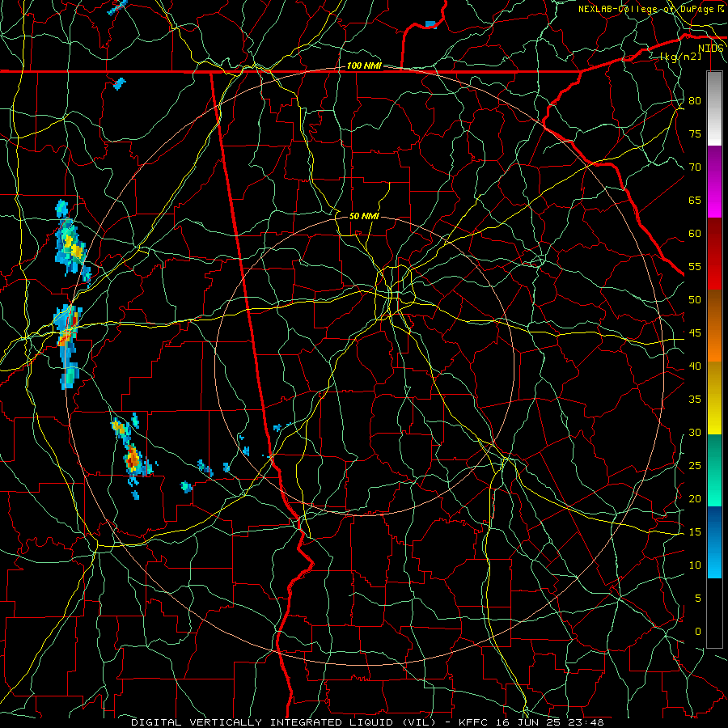
Task: Click the 75 value on the VIL scale
Action: pyautogui.click(x=695, y=134)
